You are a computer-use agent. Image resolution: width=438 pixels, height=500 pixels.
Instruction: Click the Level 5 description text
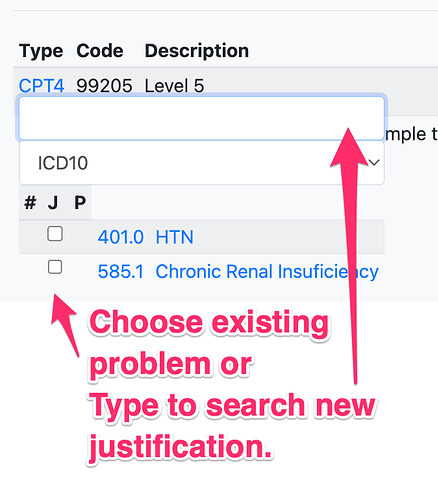(x=174, y=86)
